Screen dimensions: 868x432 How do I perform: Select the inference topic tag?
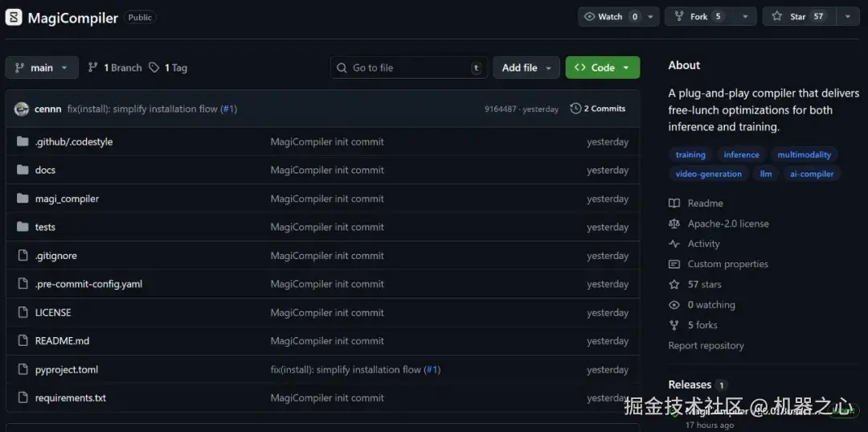pyautogui.click(x=741, y=154)
